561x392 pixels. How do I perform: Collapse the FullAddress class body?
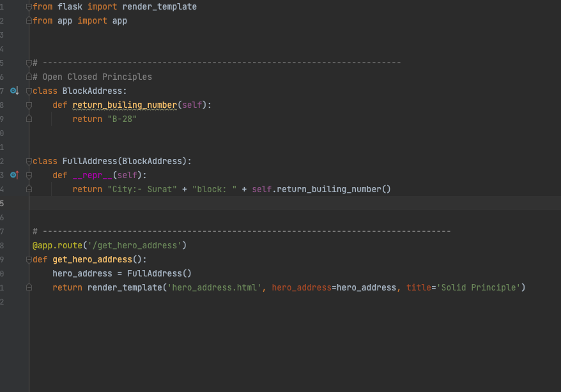(28, 161)
